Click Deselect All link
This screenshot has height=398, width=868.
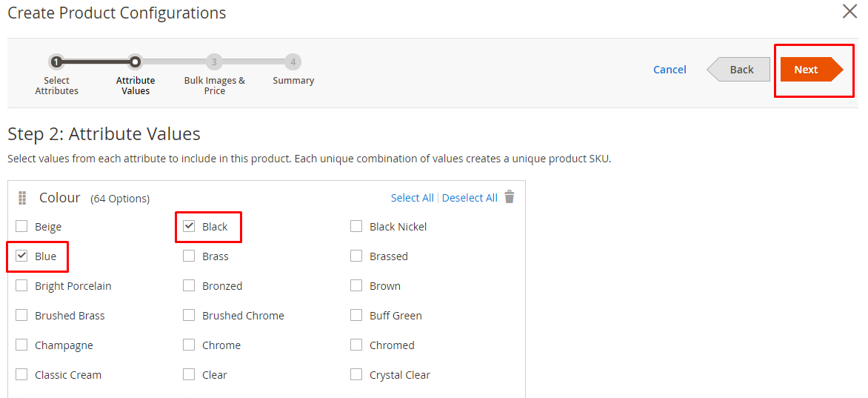tap(470, 198)
